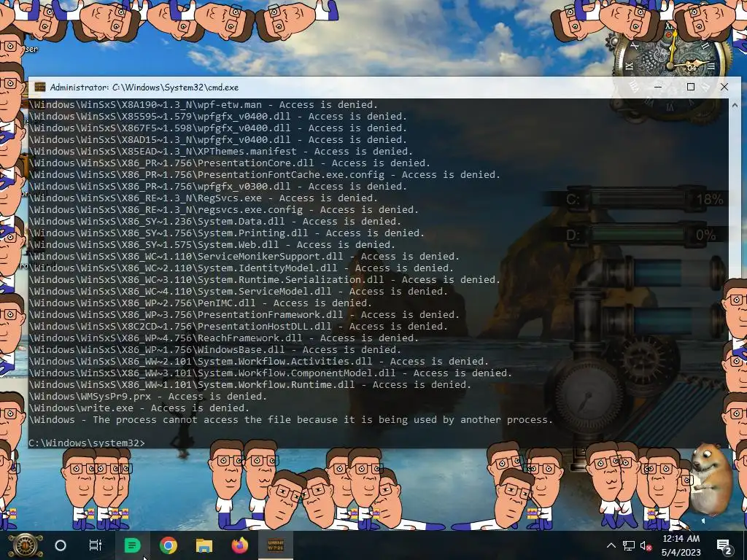This screenshot has width=747, height=560.
Task: Click the 'RegSvcs.exe' output line
Action: [x=204, y=198]
